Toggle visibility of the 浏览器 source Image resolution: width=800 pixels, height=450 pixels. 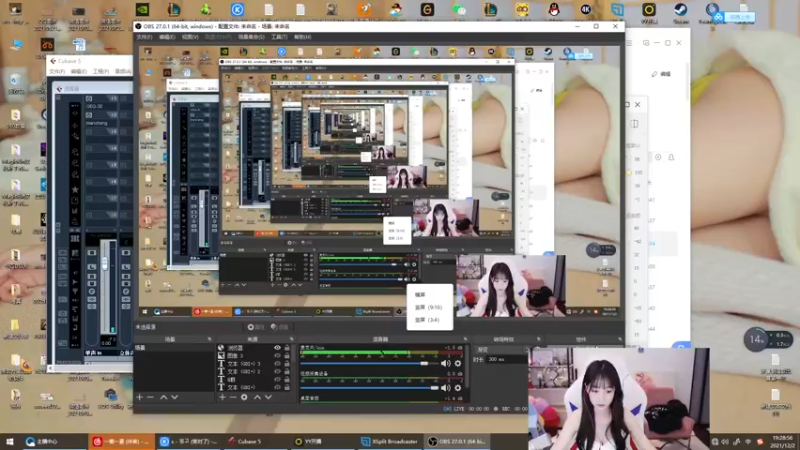tap(278, 348)
